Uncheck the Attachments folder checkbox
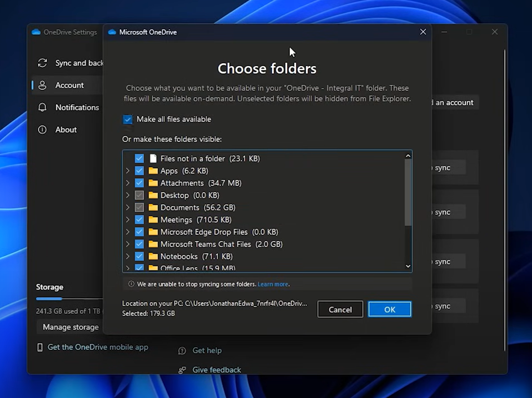 click(x=139, y=183)
